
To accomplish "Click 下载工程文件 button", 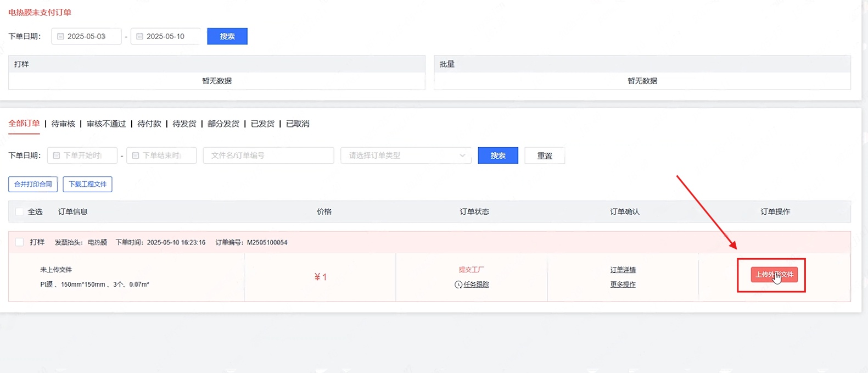I will pyautogui.click(x=88, y=184).
